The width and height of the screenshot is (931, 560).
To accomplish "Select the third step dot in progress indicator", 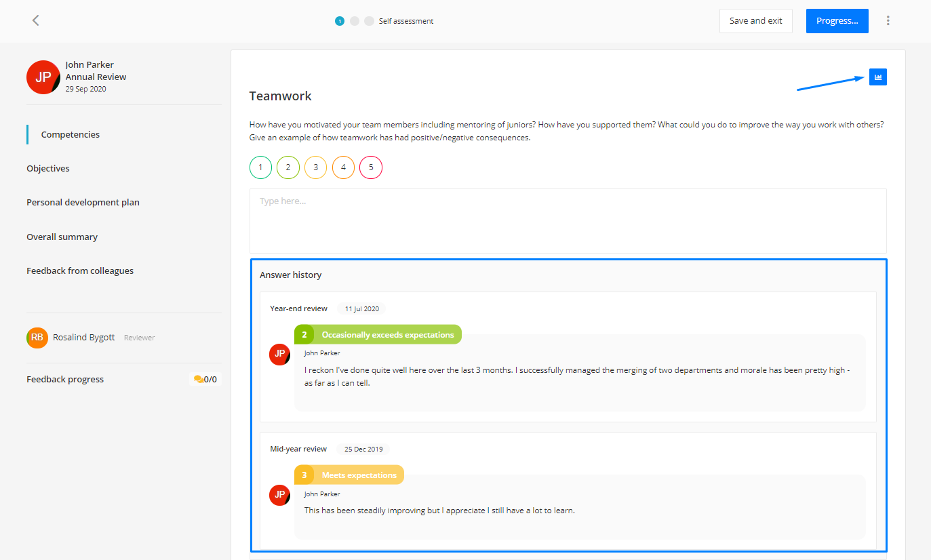I will click(369, 21).
